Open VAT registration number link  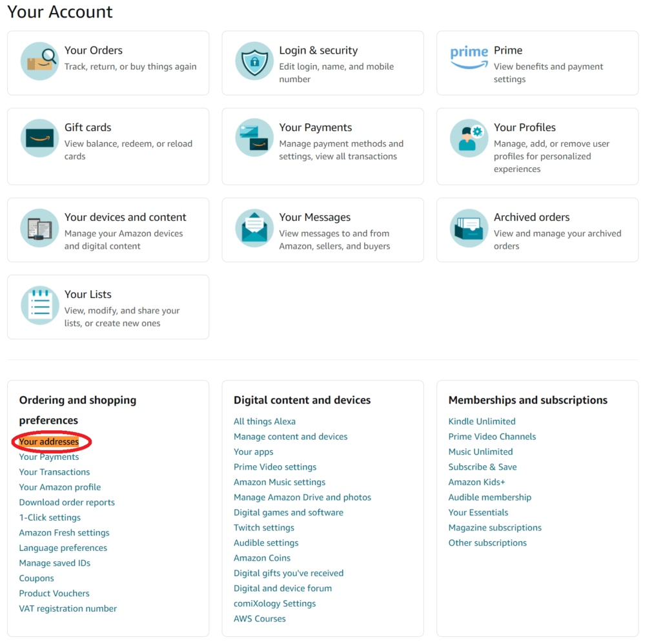click(x=68, y=608)
